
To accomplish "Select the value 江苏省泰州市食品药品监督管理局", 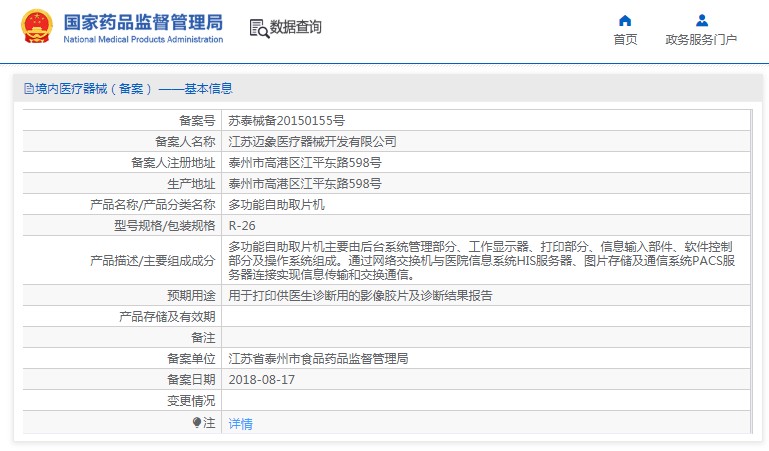I will 318,358.
